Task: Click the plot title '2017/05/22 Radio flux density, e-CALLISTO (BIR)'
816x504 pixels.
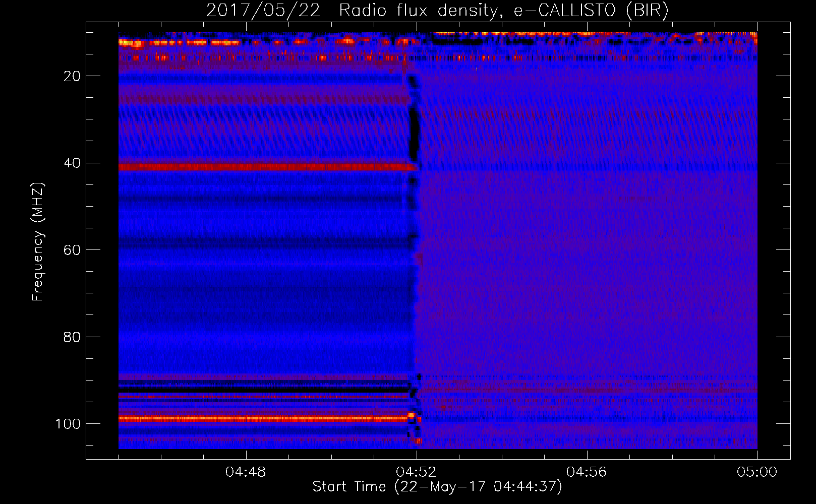Action: (x=437, y=10)
